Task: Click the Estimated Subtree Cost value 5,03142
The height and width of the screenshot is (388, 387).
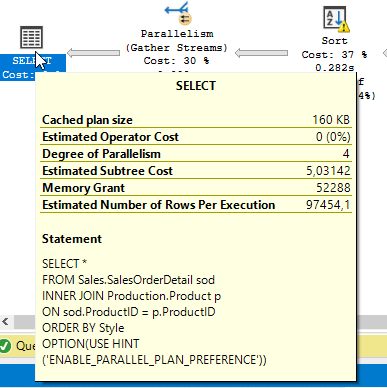Action: (x=328, y=171)
